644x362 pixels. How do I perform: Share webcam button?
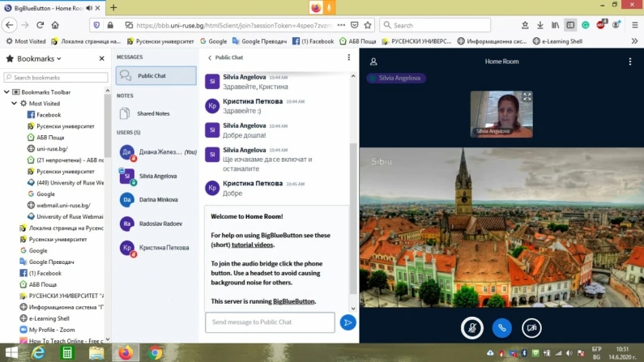pos(531,328)
